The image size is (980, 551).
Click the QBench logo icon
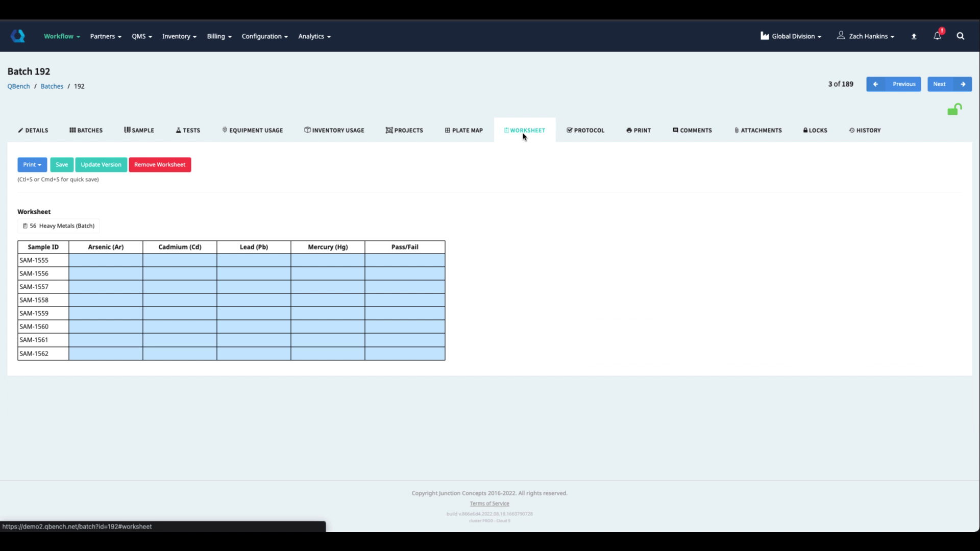(x=18, y=36)
